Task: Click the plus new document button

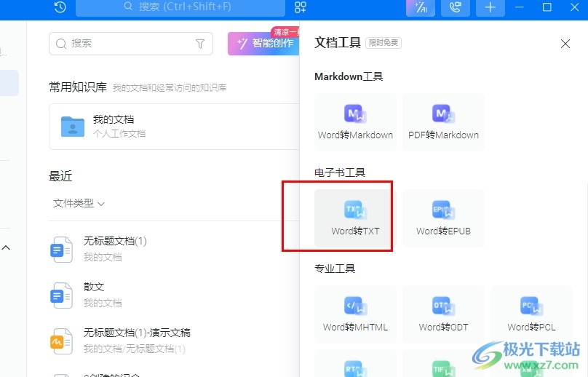Action: coord(490,7)
